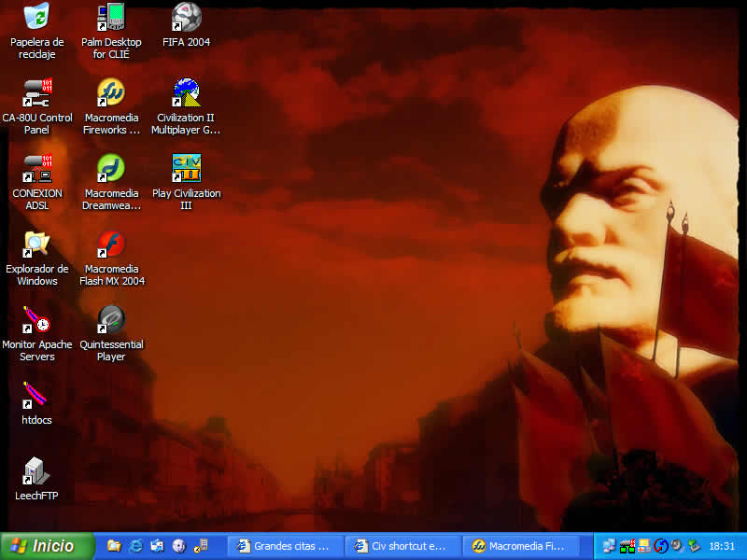Click the Quintessential Player icon

[111, 320]
